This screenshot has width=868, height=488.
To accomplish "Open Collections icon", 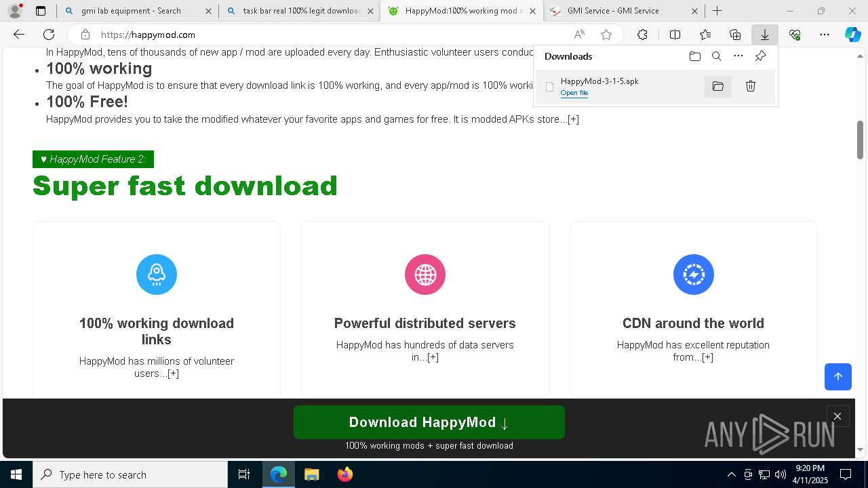I will 735,35.
